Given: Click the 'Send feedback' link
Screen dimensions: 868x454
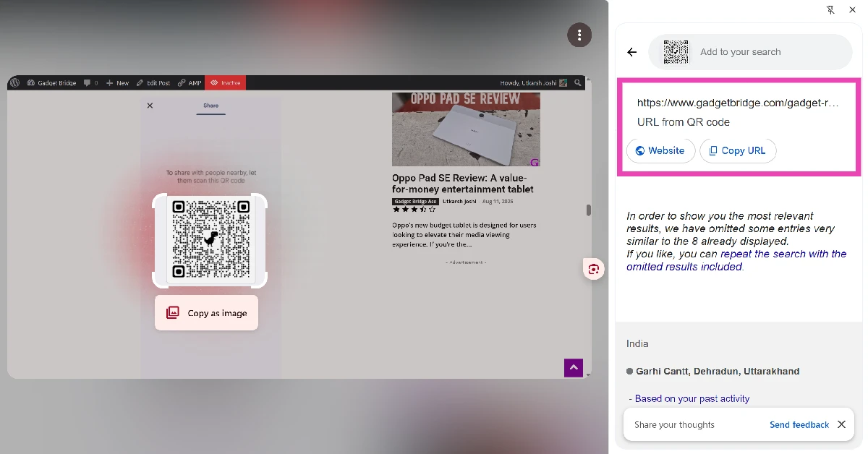Looking at the screenshot, I should pos(799,424).
